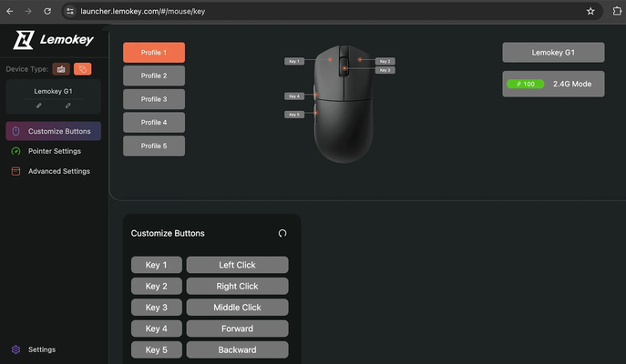
Task: Switch to Profile 4
Action: coord(154,122)
